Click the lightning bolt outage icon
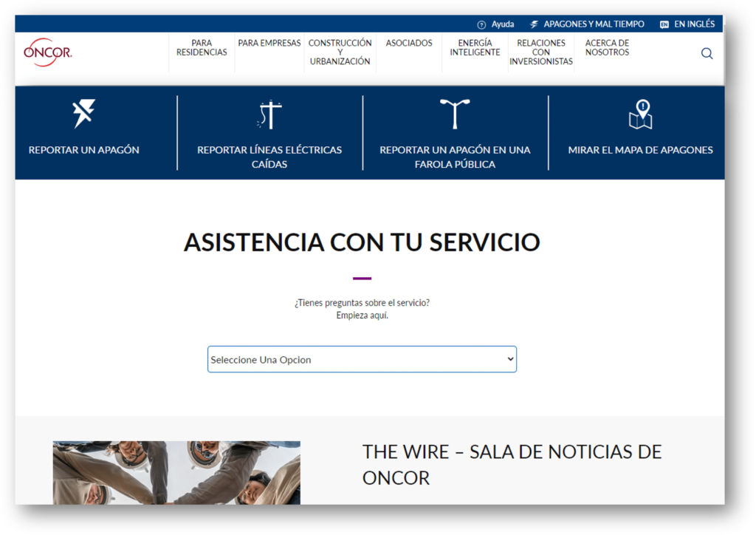 click(83, 114)
